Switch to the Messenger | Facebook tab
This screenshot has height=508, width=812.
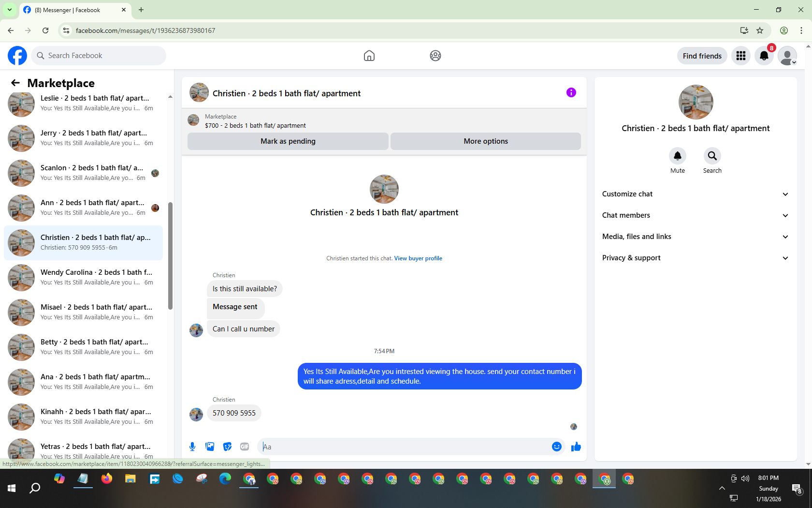(x=75, y=10)
